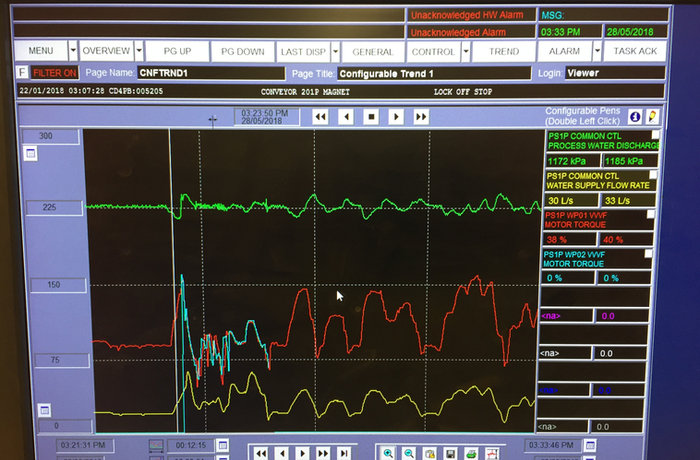Click the save floppy disk icon

click(x=450, y=454)
